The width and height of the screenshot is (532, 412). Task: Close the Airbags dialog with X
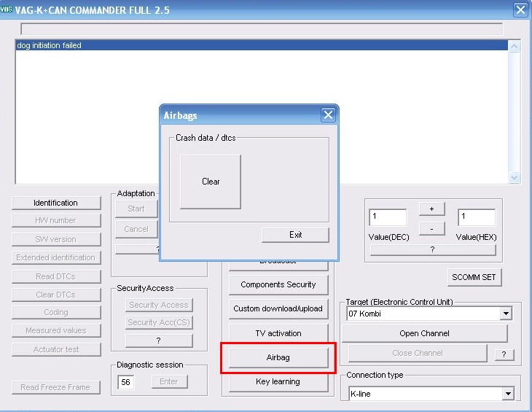(328, 115)
